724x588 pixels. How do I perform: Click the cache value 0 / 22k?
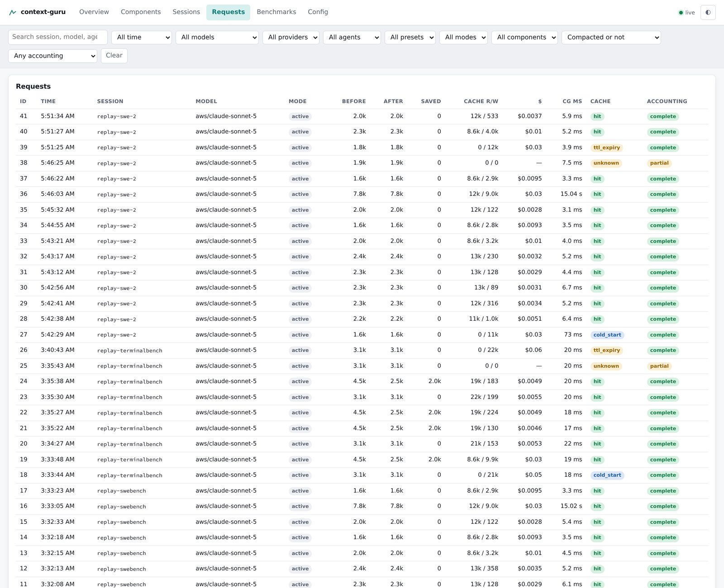[x=488, y=350]
